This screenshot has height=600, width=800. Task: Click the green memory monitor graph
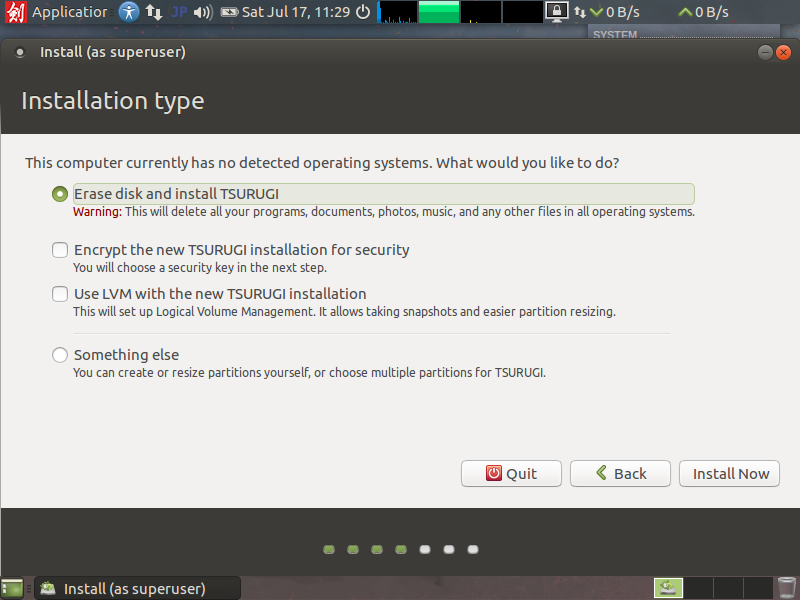tap(439, 12)
